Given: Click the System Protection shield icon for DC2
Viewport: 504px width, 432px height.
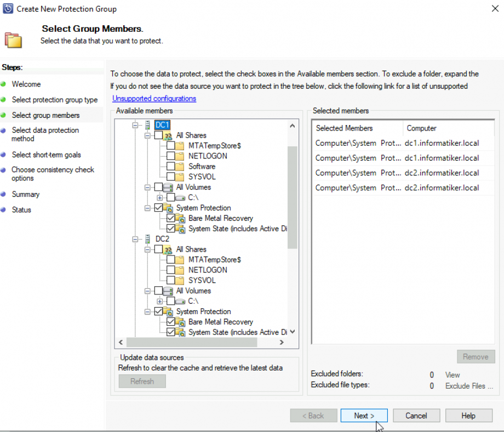Looking at the screenshot, I should 168,311.
